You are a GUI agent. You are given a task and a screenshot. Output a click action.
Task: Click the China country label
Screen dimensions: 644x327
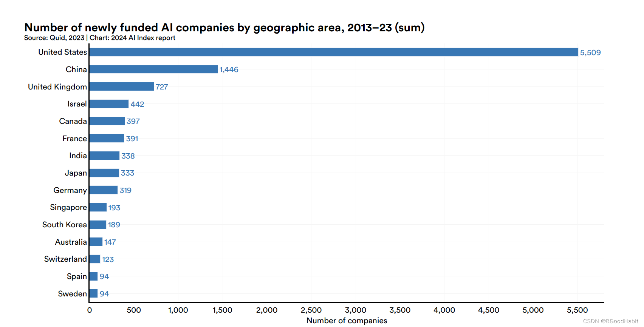(76, 69)
